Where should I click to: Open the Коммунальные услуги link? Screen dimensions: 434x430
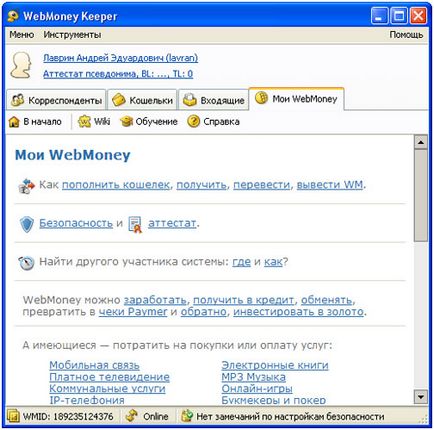[x=107, y=389]
